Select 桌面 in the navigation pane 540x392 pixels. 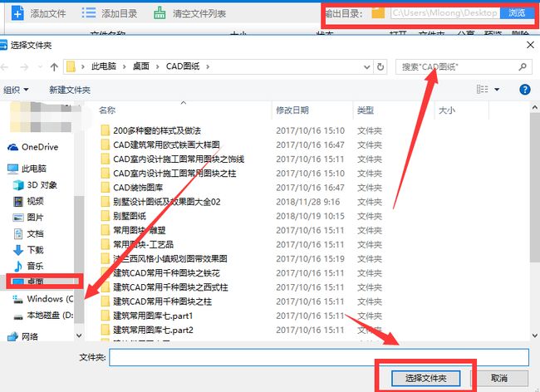coord(28,282)
